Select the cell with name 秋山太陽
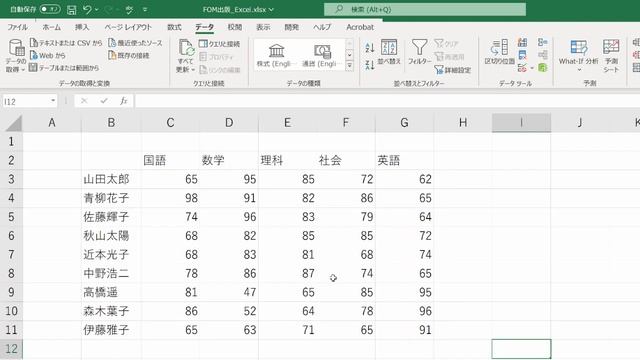The image size is (640, 360). click(x=111, y=236)
